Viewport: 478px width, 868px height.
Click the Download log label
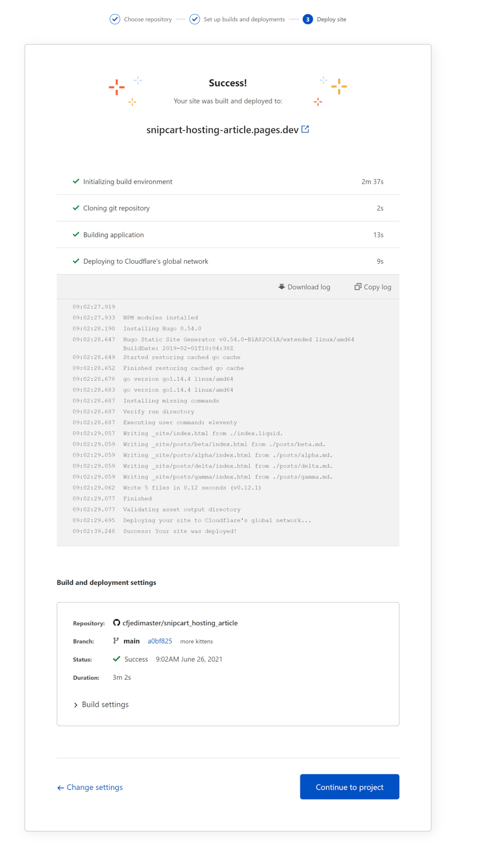pos(309,287)
